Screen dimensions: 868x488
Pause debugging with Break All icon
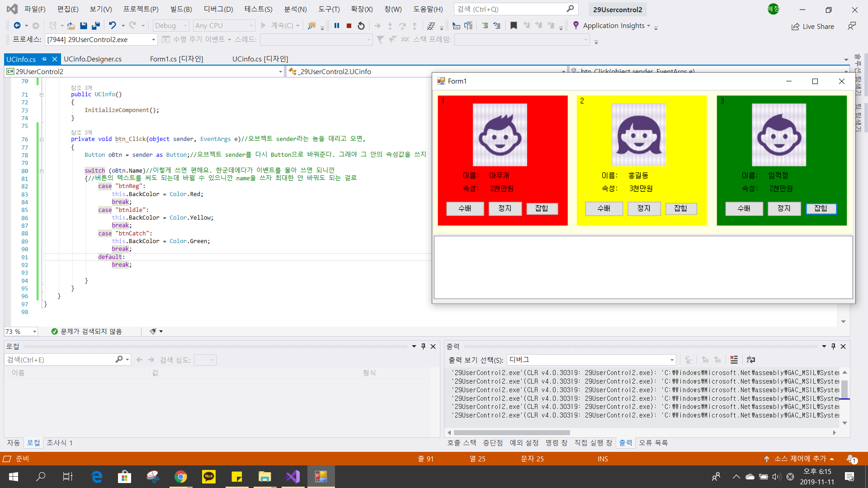click(x=337, y=26)
